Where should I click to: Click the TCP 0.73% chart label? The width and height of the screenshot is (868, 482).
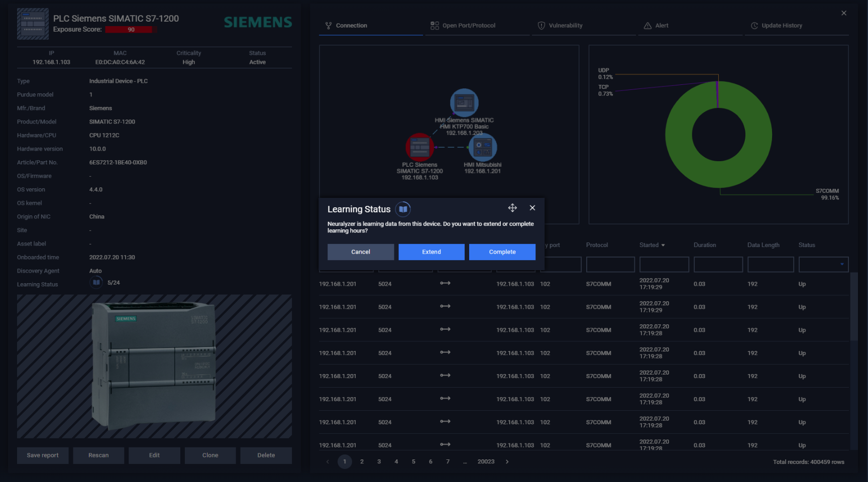605,90
